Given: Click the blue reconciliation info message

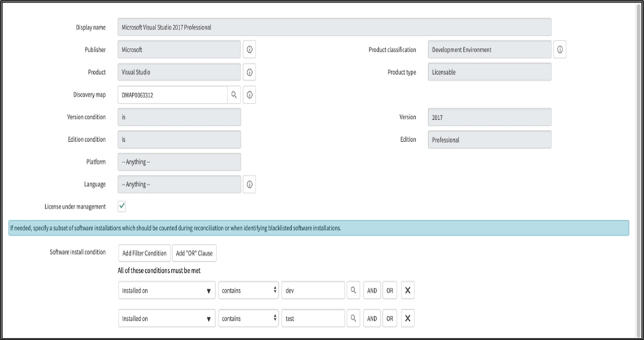Looking at the screenshot, I should (319, 228).
